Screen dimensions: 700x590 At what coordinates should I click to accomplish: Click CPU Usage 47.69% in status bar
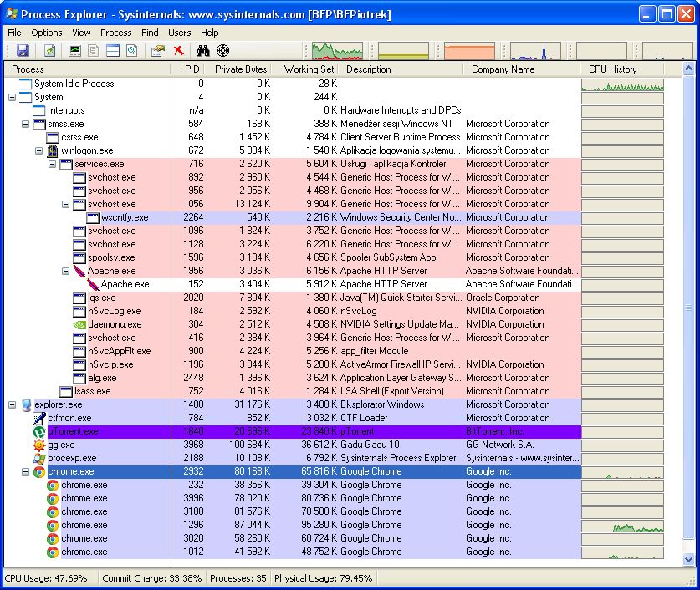click(46, 578)
